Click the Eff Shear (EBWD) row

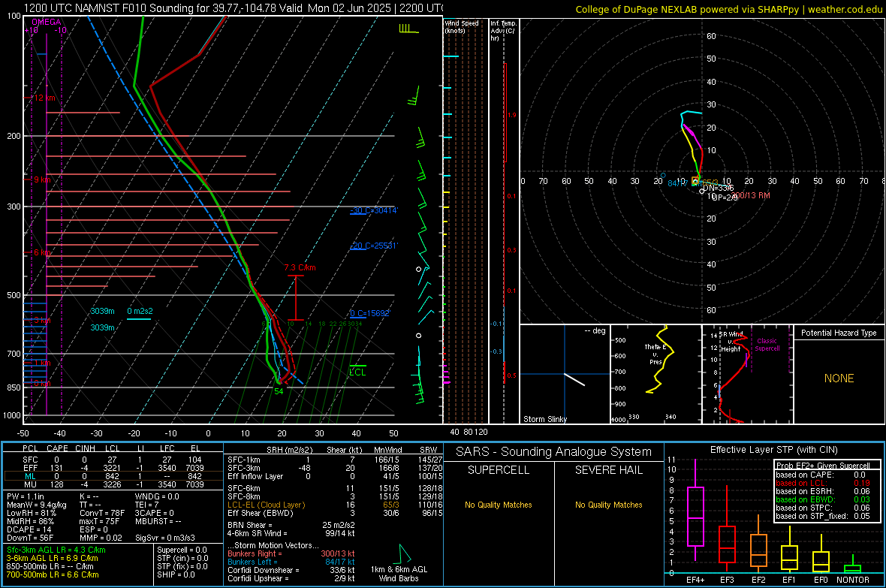coord(334,513)
